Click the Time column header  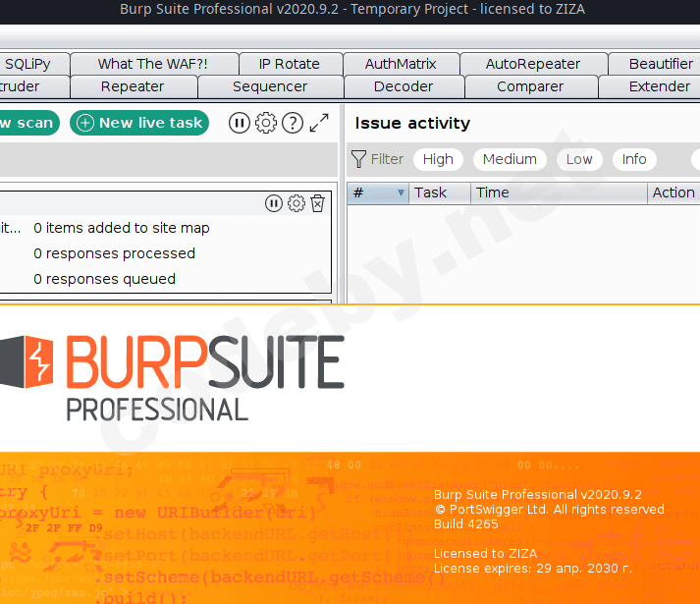point(559,193)
